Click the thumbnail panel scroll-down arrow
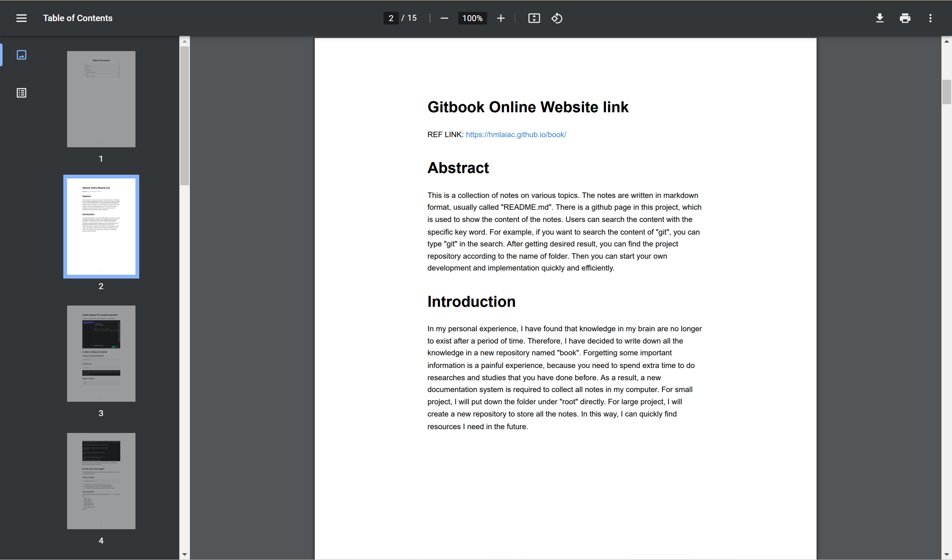This screenshot has width=952, height=560. coord(184,555)
